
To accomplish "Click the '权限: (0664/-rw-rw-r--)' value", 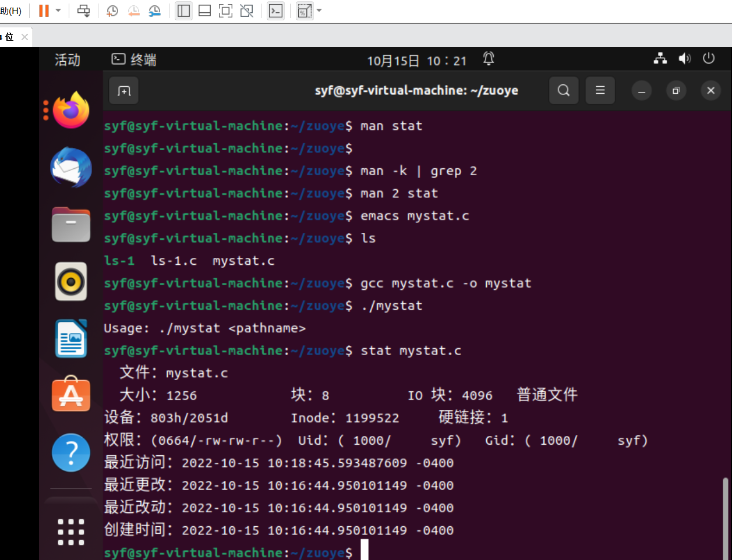I will tap(193, 440).
